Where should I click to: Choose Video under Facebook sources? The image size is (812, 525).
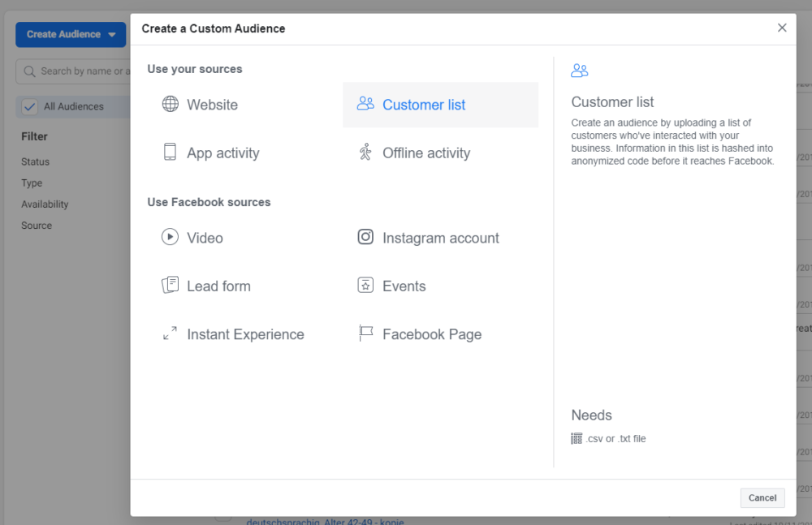coord(245,238)
